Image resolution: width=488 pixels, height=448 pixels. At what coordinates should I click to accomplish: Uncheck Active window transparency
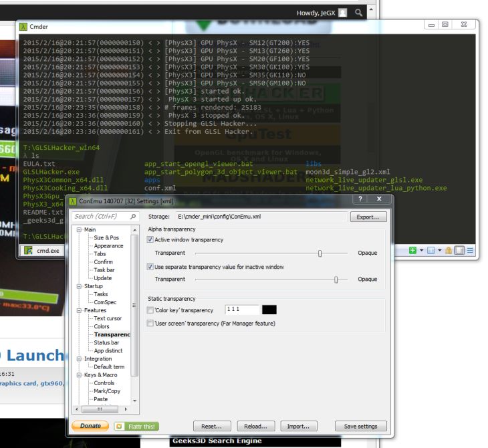150,239
